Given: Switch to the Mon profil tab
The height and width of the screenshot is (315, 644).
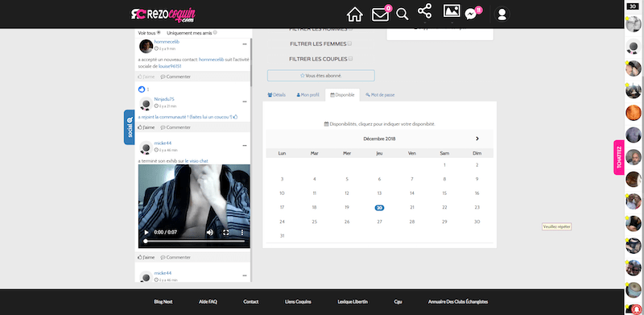Looking at the screenshot, I should click(308, 95).
